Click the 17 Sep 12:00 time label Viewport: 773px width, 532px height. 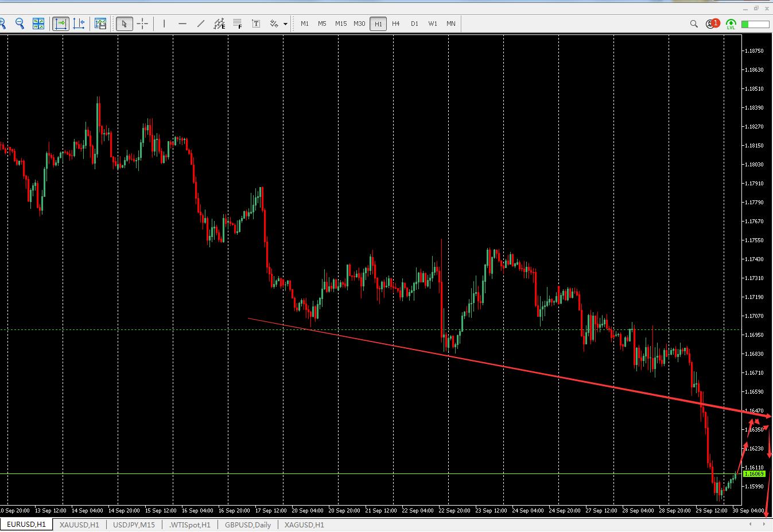point(271,510)
